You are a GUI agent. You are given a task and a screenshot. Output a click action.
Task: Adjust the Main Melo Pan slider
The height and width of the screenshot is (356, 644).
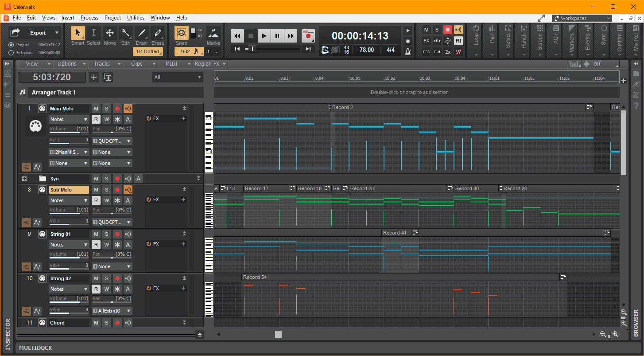(112, 129)
